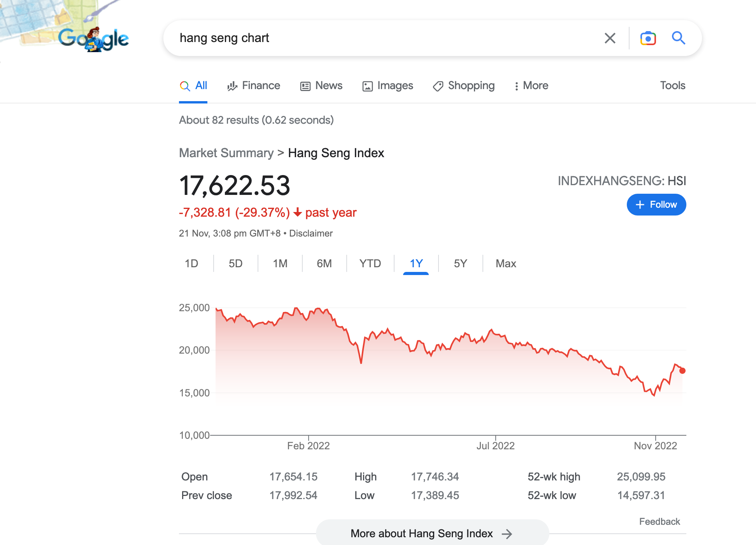Open the Disclaimer link

pos(311,233)
